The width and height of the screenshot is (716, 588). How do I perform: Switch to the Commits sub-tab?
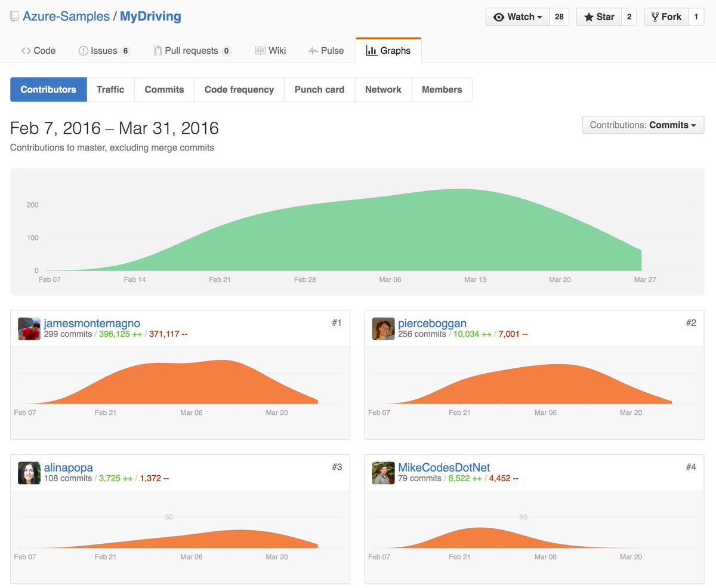coord(164,90)
